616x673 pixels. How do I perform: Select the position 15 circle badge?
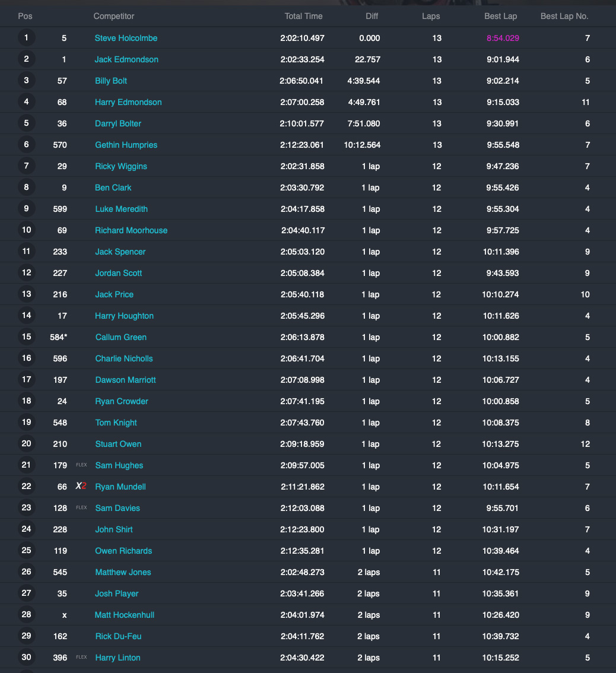tap(26, 337)
